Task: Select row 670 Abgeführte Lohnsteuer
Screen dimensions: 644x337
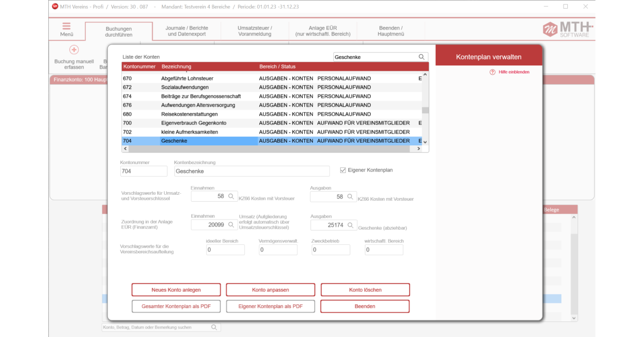Action: 272,78
